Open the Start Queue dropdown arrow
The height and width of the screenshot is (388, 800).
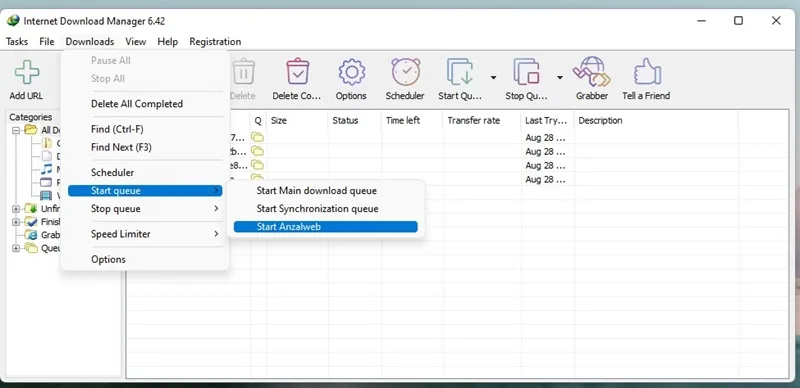pyautogui.click(x=493, y=78)
